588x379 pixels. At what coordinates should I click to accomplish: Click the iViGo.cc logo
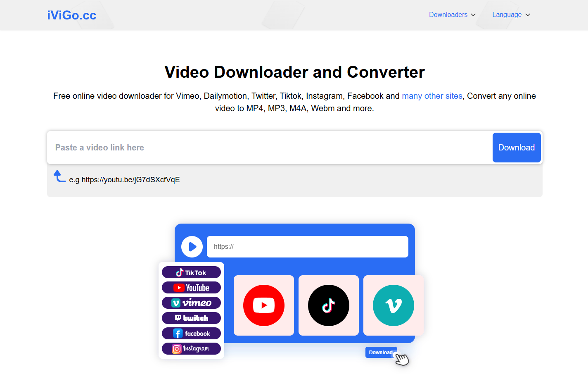click(x=71, y=15)
